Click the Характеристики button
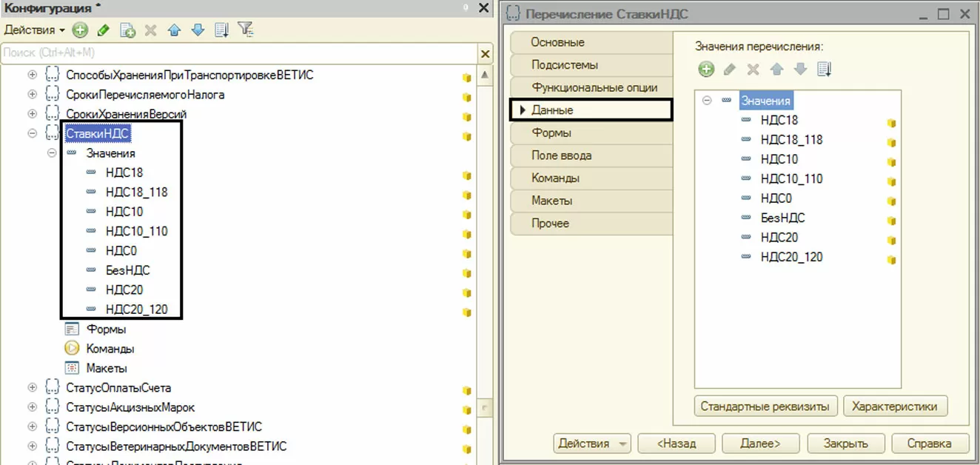The width and height of the screenshot is (980, 465). [895, 406]
